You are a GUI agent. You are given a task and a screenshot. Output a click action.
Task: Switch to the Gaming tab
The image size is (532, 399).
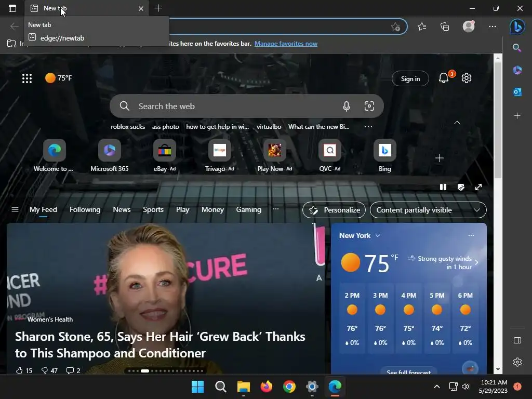249,210
